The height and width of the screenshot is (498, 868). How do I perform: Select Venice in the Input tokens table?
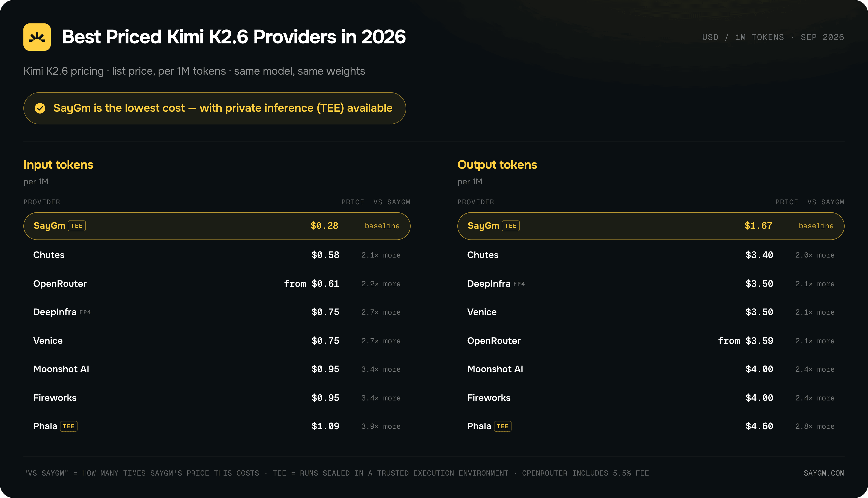point(48,341)
